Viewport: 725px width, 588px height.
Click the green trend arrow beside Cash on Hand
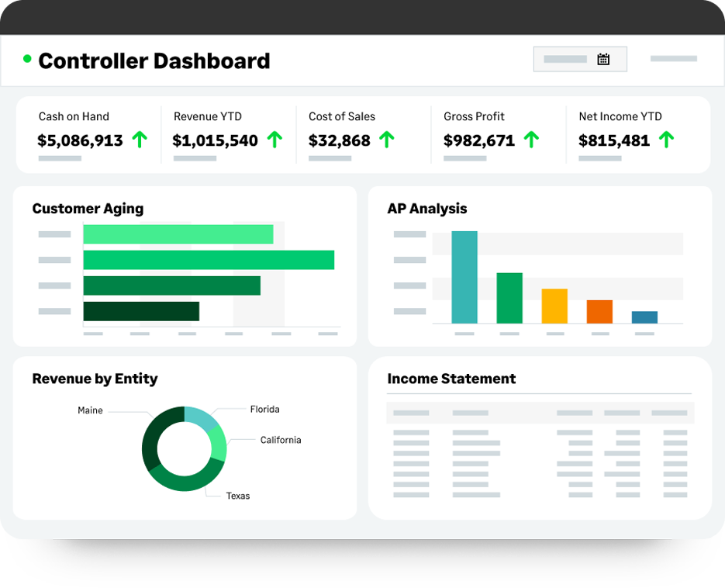(x=140, y=140)
